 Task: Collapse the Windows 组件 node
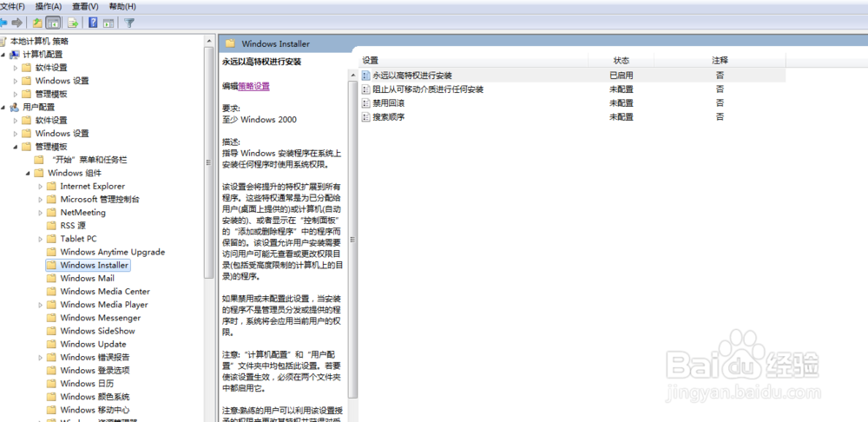(x=28, y=173)
